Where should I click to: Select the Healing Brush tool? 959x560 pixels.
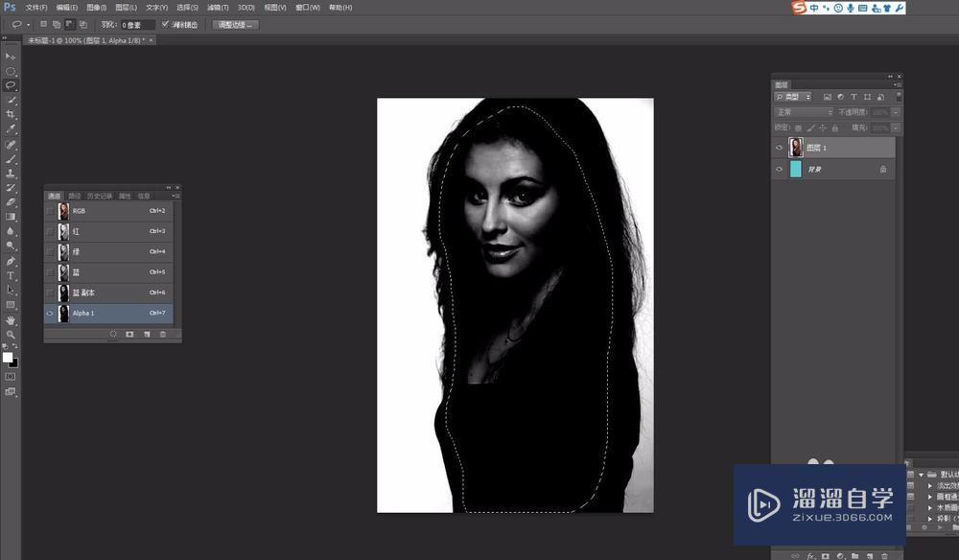point(11,145)
